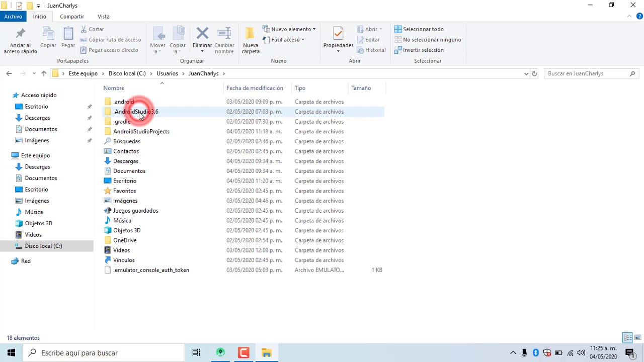Viewport: 644px width, 362px height.
Task: Click the refresh button beside address bar
Action: pos(534,73)
